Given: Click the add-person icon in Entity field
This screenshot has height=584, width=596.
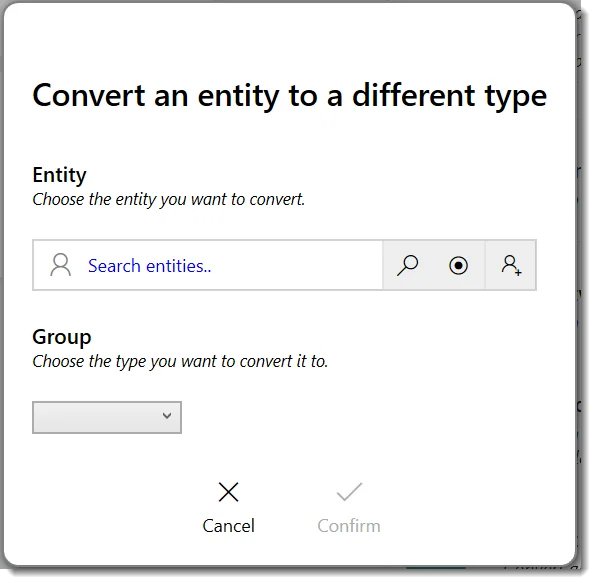Looking at the screenshot, I should (511, 265).
